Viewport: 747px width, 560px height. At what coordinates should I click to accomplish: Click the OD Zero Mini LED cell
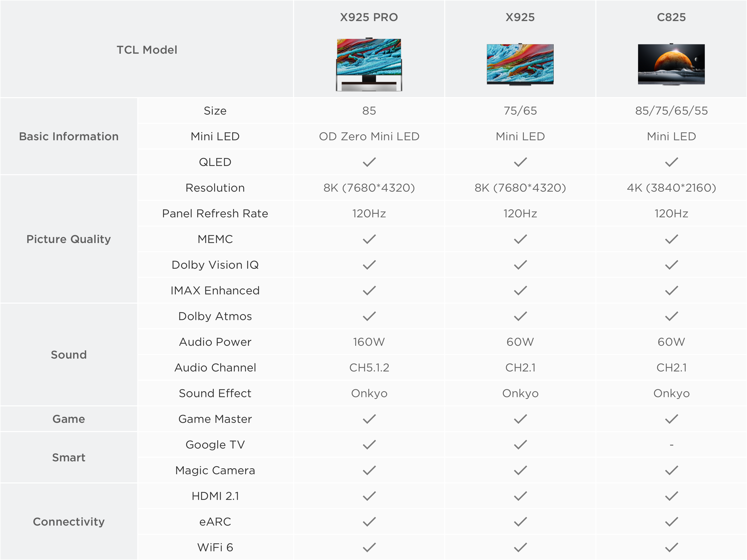369,136
